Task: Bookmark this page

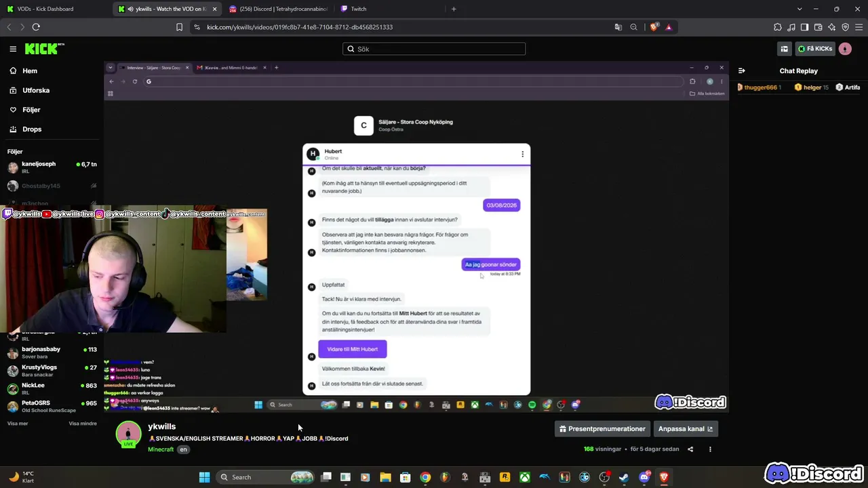Action: (179, 27)
